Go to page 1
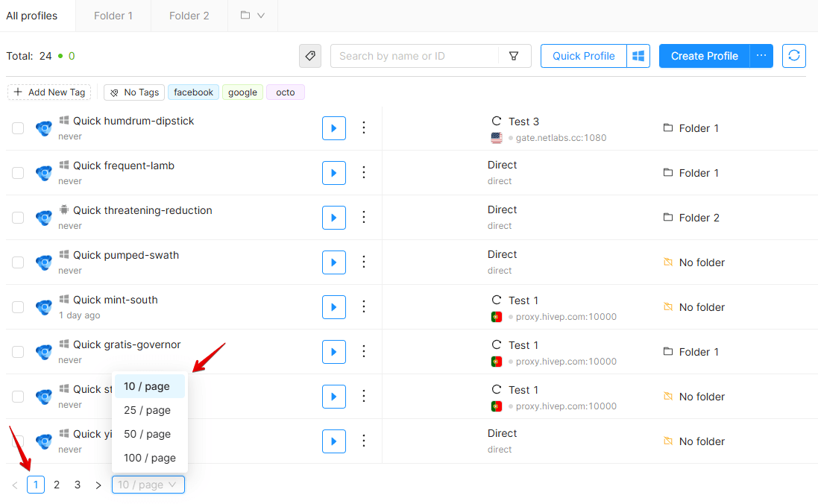The width and height of the screenshot is (818, 504). (x=36, y=485)
